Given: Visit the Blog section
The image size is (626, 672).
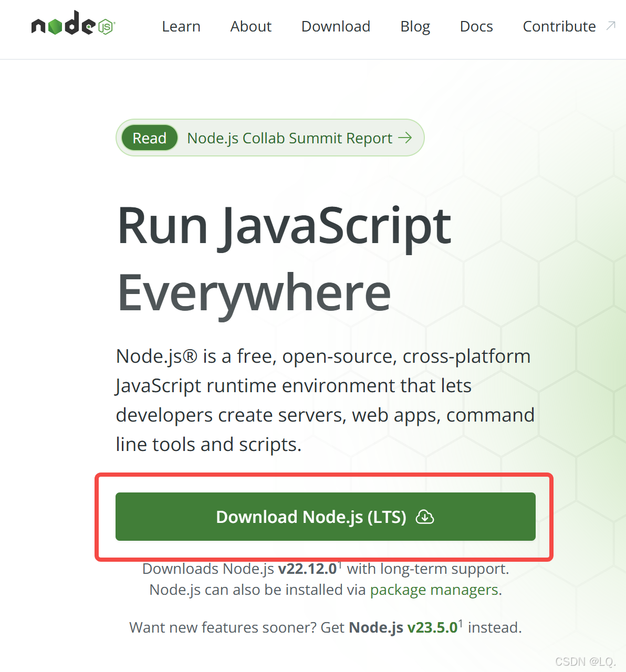Looking at the screenshot, I should (415, 26).
